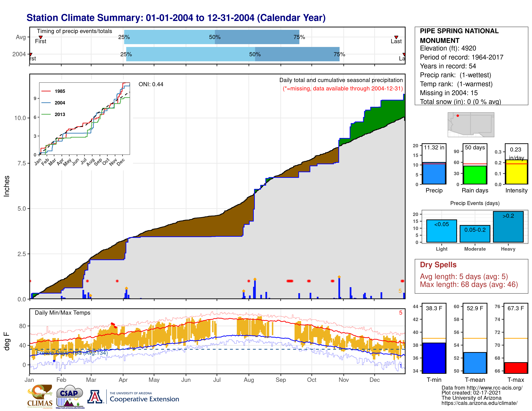Click the Dry Spells heading
This screenshot has width=532, height=411.
point(438,265)
